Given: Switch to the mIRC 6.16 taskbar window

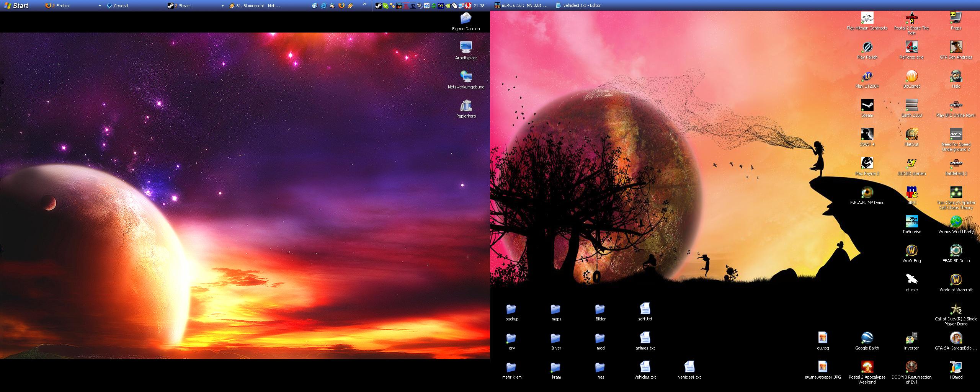Looking at the screenshot, I should 521,6.
